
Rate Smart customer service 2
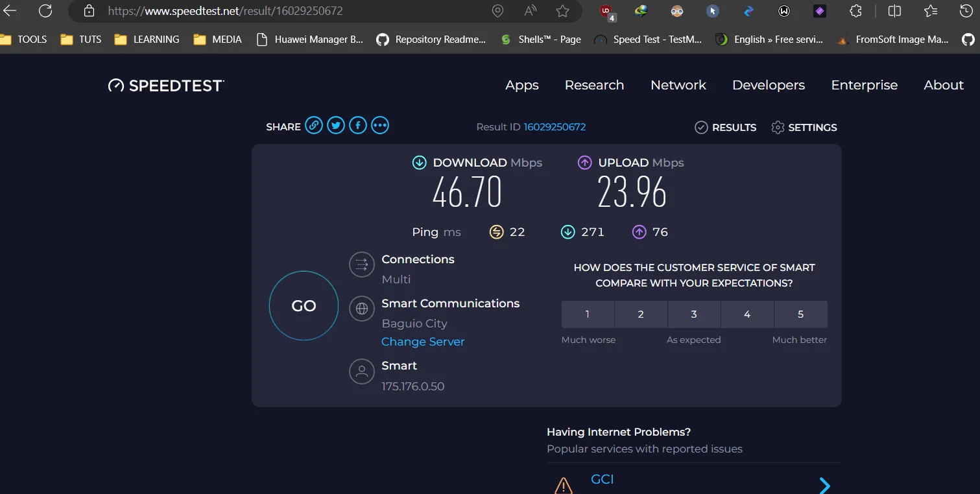[641, 314]
